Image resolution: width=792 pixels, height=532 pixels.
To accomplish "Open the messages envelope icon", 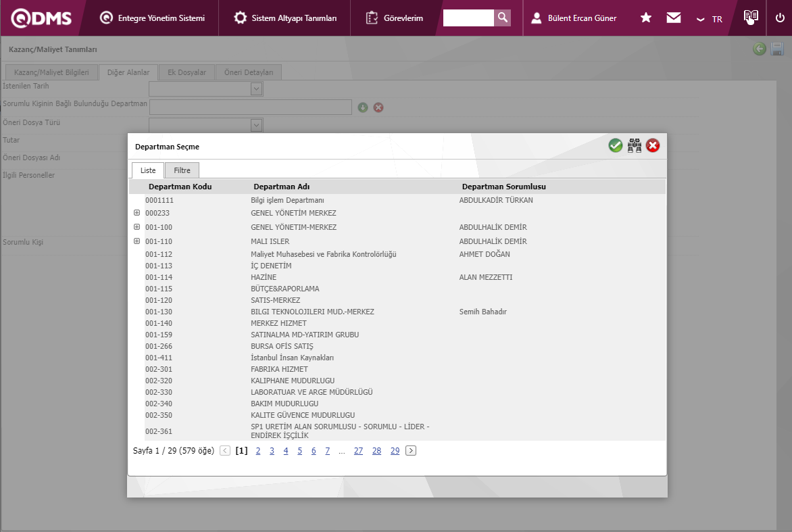I will pos(674,18).
